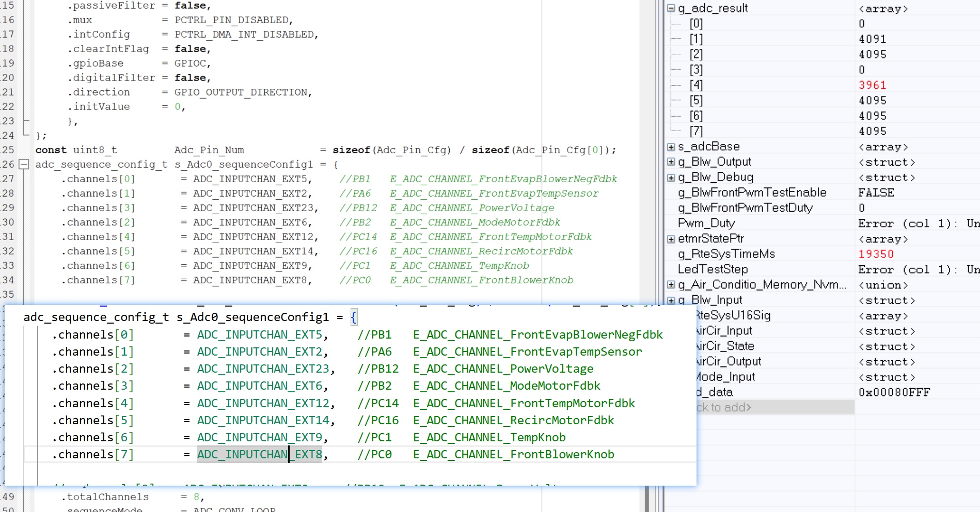Screen dimensions: 980x512
Task: Click PCTRL_DMA_INT_DISABLED in the editor
Action: [x=244, y=35]
